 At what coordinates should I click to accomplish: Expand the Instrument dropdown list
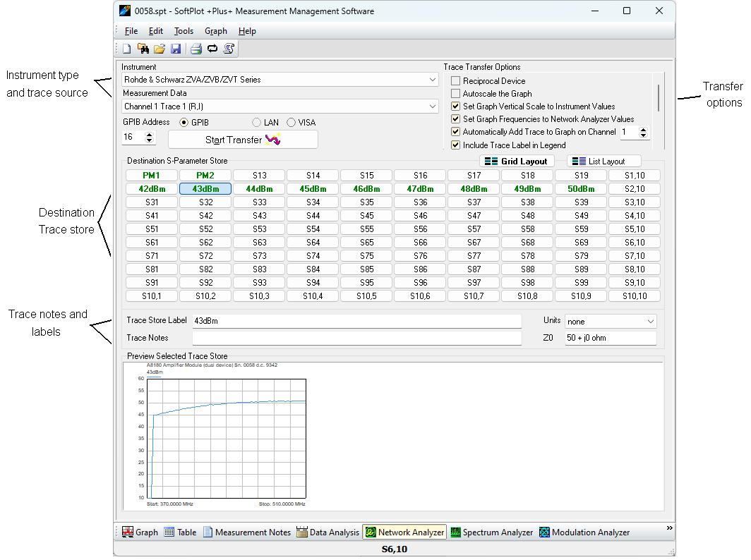coord(433,80)
